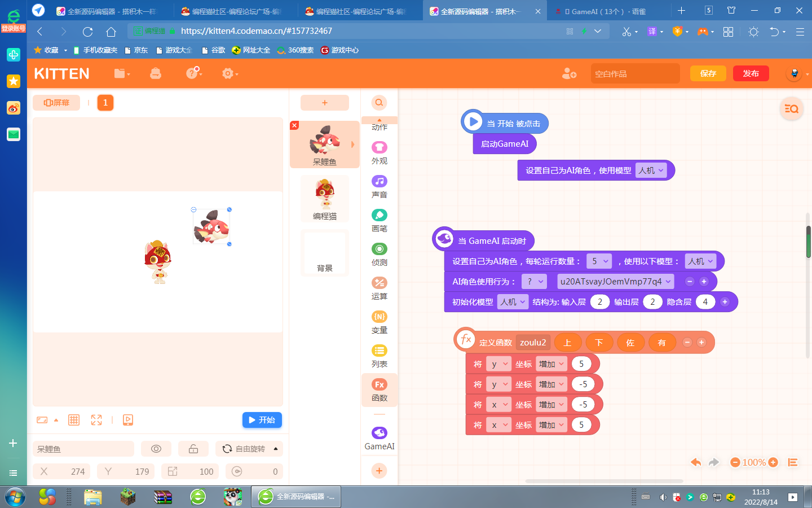Open the u20ATsvayJOemVmp77q4 dropdown

pos(615,281)
